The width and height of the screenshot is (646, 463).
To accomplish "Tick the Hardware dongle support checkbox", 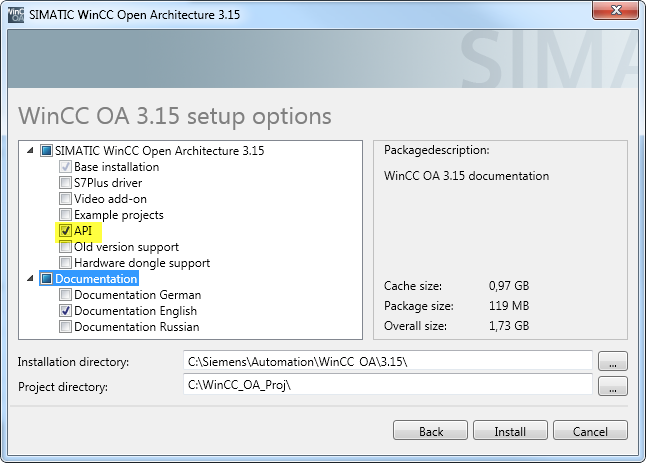I will pyautogui.click(x=65, y=262).
